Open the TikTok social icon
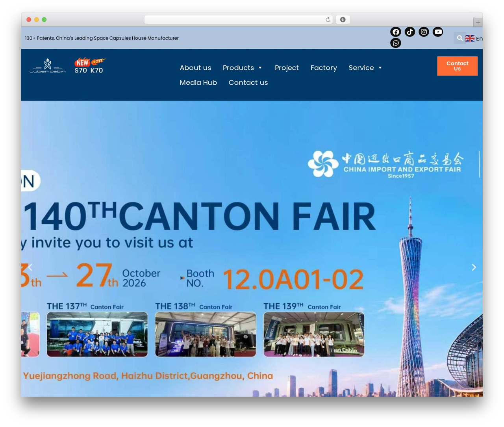Viewport: 504px width, 427px height. pyautogui.click(x=410, y=32)
